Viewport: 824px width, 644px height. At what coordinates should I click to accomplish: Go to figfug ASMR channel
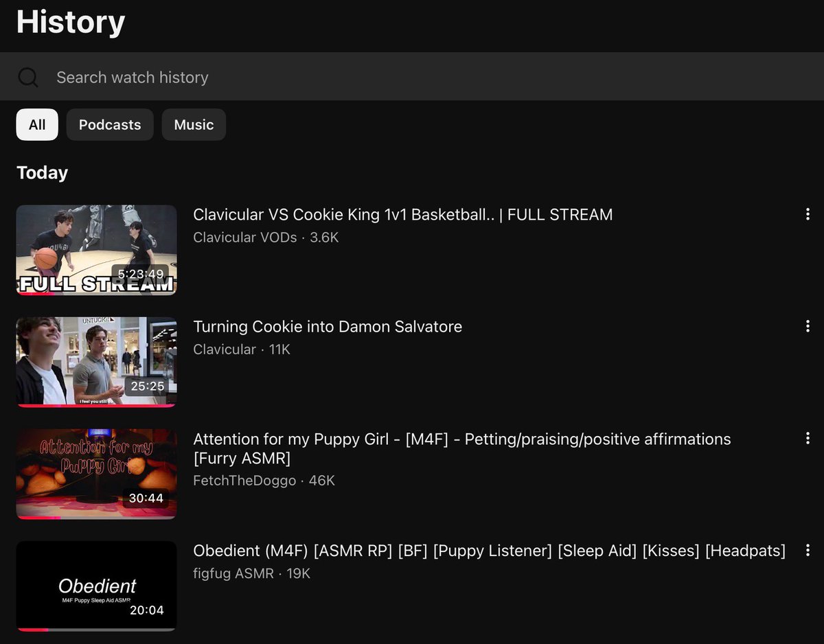pos(233,573)
